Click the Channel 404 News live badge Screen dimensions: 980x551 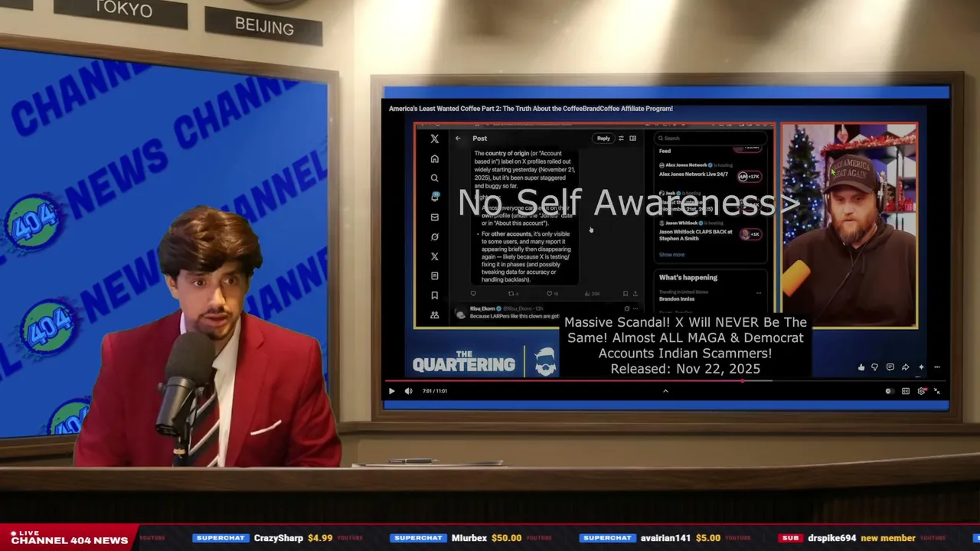pos(69,538)
